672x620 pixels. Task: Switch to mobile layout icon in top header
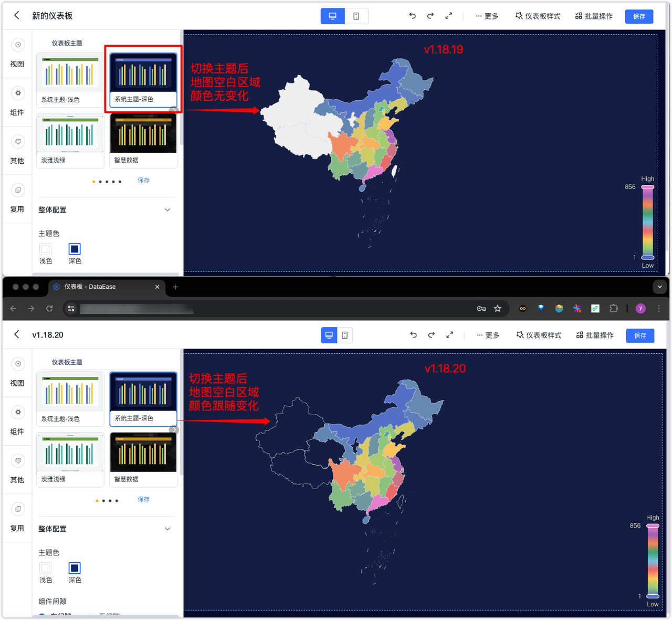356,16
